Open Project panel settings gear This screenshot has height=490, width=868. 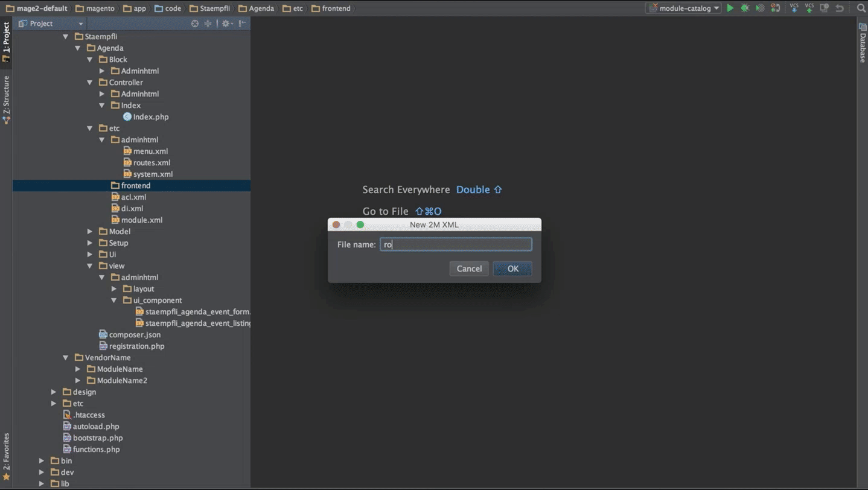click(x=226, y=24)
